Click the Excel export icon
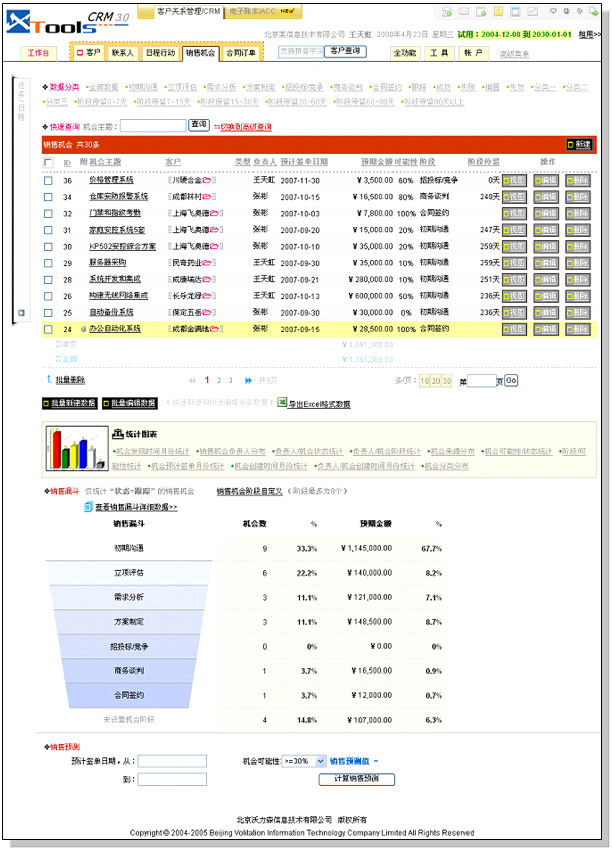Image resolution: width=612 pixels, height=850 pixels. pos(282,404)
